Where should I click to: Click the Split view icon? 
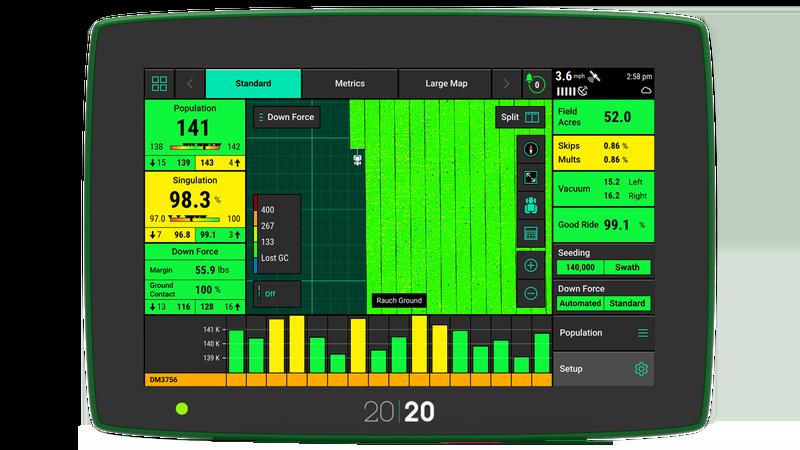[x=532, y=117]
